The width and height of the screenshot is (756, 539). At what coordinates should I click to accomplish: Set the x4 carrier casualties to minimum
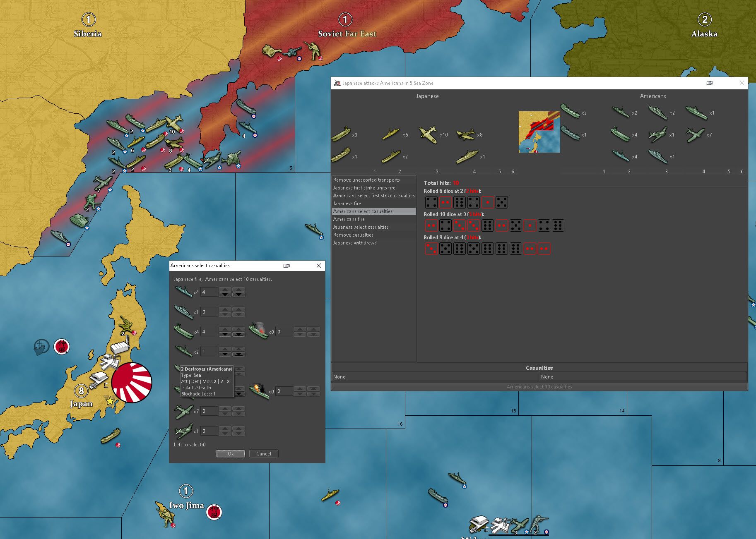pyautogui.click(x=238, y=334)
